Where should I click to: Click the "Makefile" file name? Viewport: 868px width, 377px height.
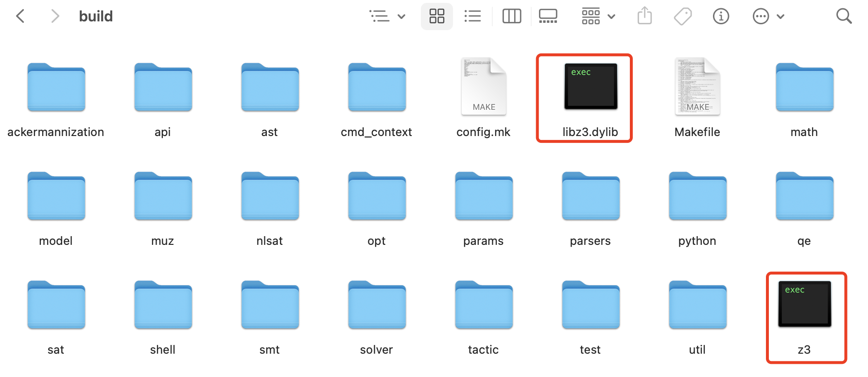point(697,132)
